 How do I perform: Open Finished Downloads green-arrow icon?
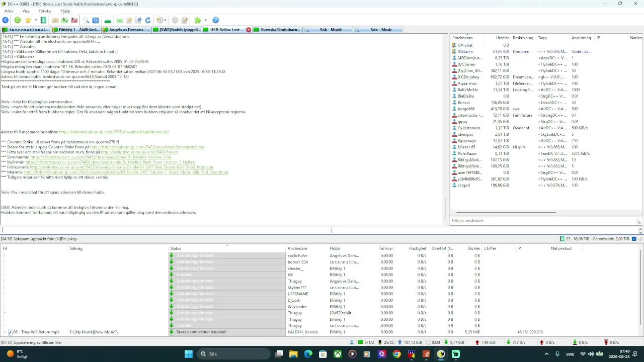pyautogui.click(x=65, y=20)
